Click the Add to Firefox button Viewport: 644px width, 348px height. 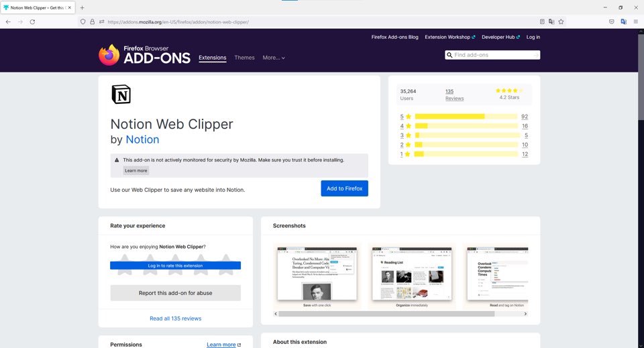pyautogui.click(x=344, y=188)
